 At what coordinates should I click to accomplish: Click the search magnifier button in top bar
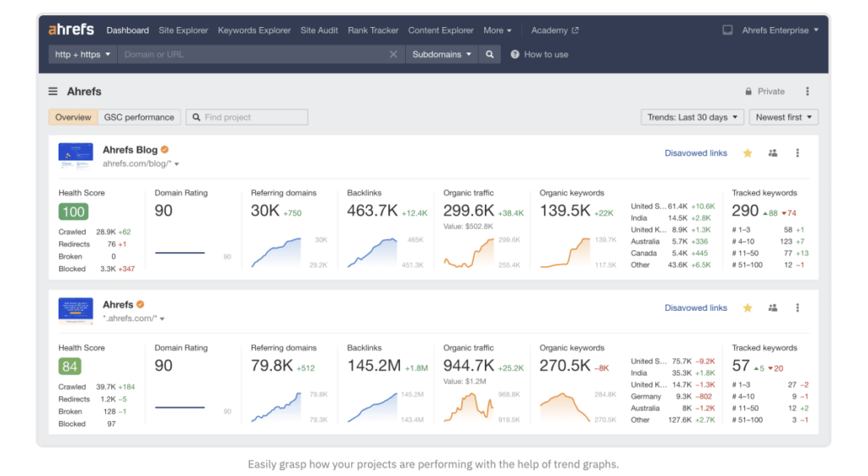pyautogui.click(x=489, y=54)
